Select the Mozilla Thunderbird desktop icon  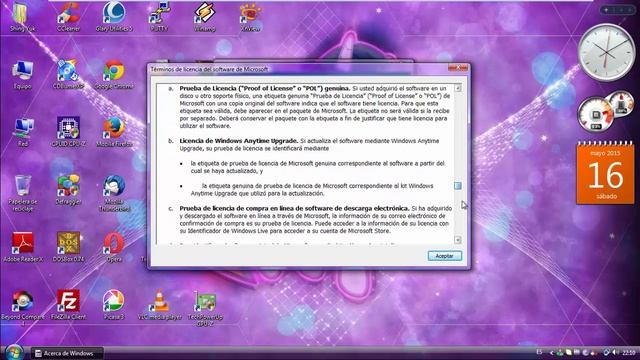(114, 193)
